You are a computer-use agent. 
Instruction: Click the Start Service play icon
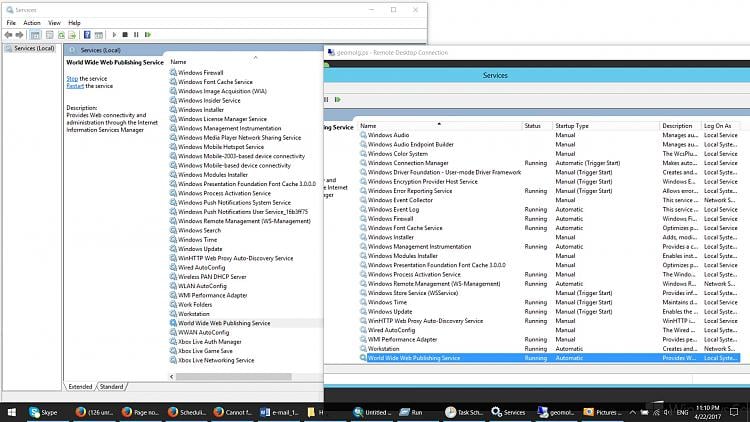pos(114,35)
